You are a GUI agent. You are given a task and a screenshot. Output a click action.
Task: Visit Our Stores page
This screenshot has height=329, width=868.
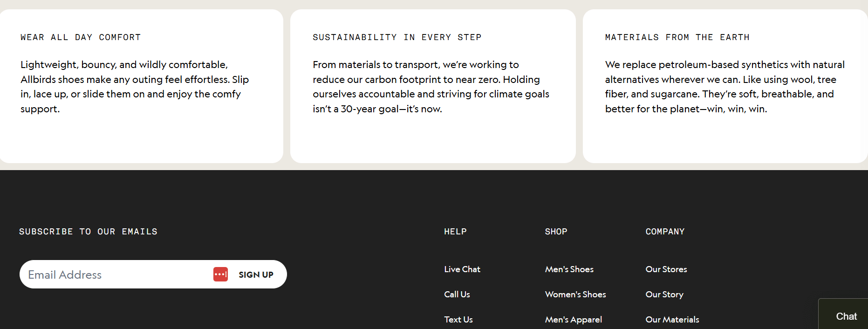point(666,269)
